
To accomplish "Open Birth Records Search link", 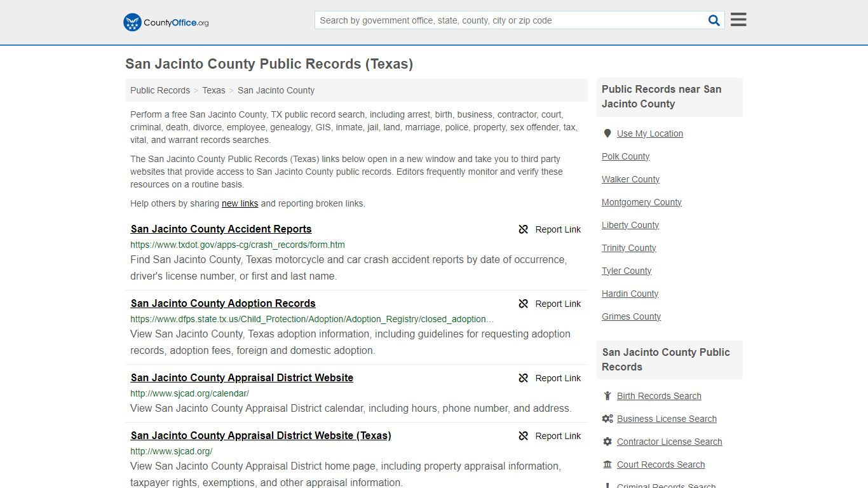I will coord(659,396).
